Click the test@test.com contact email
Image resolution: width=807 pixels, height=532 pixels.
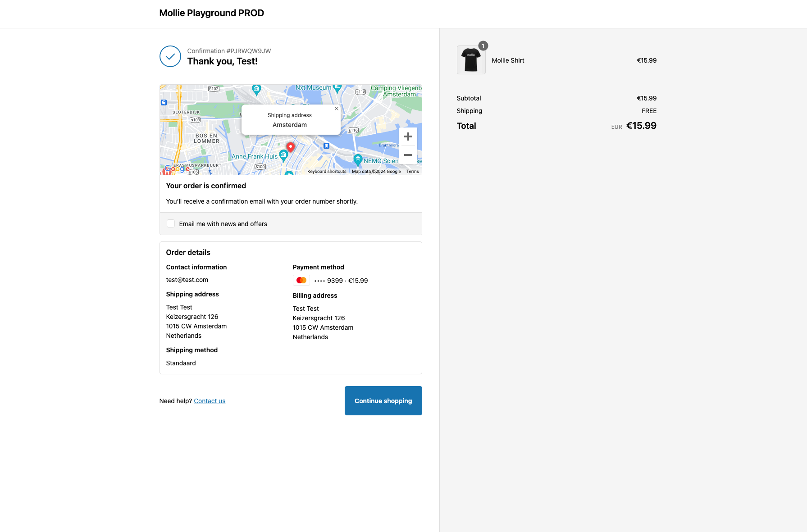[x=187, y=280]
